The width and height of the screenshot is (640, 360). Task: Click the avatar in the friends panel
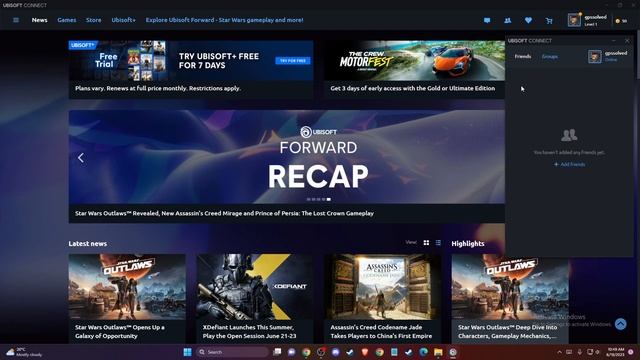click(x=594, y=56)
